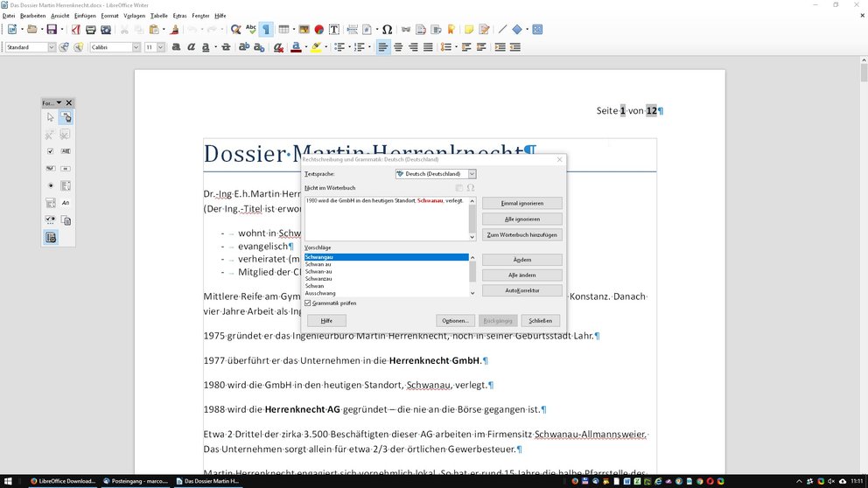Viewport: 868px width, 488px height.
Task: Open the font size 11 dropdown
Action: pos(160,47)
